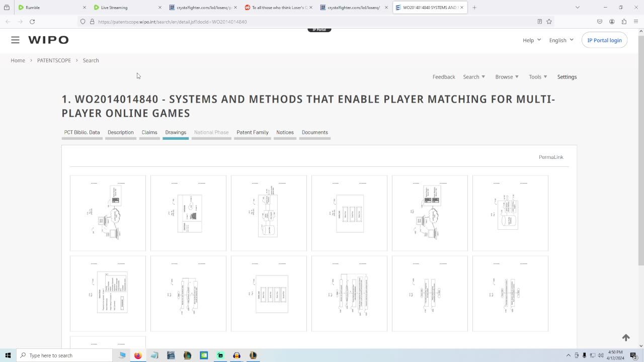Save page to Pocket icon
644x362 pixels.
tap(600, 22)
